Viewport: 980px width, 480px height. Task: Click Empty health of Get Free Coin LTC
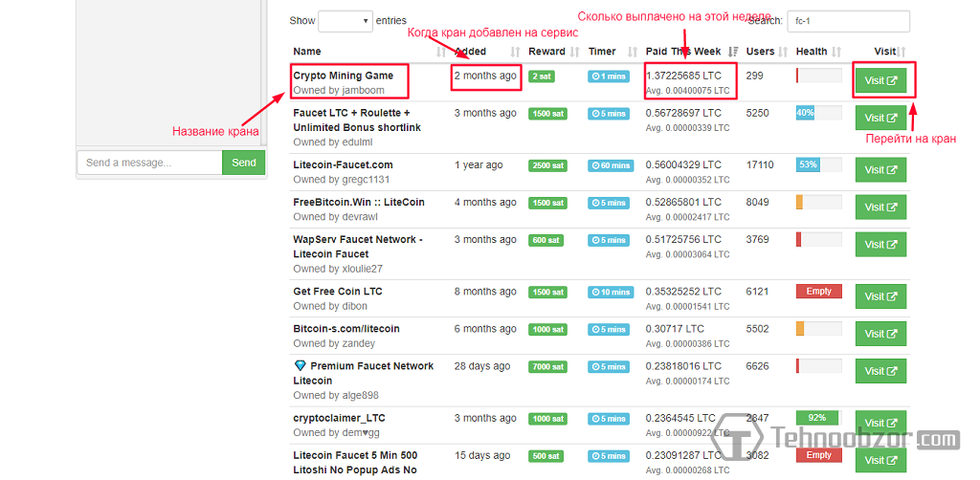pyautogui.click(x=819, y=292)
